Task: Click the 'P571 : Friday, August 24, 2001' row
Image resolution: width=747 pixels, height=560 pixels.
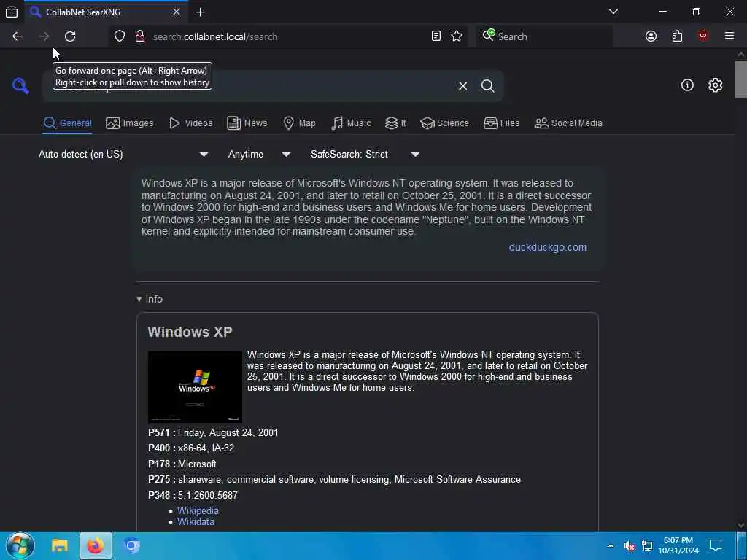Action: 213,433
